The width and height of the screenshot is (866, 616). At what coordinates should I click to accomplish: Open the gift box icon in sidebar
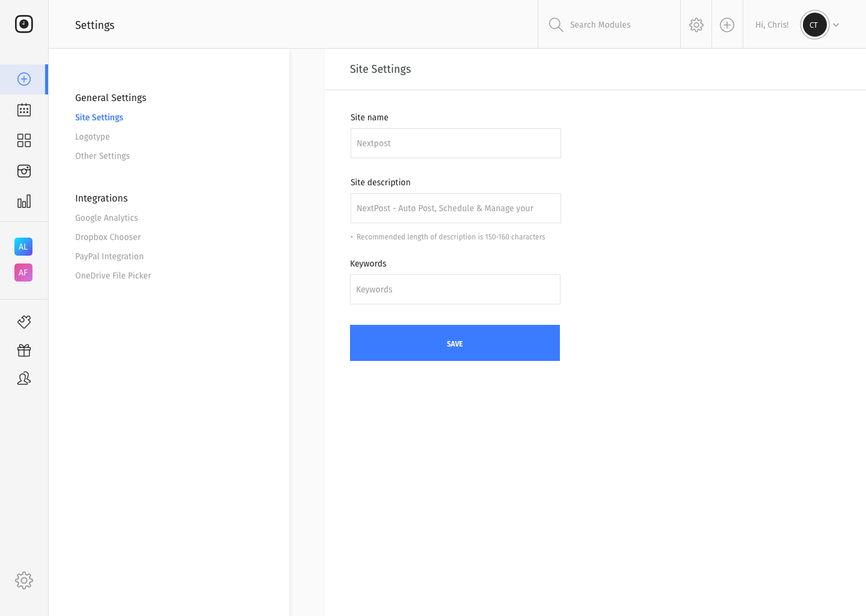click(x=24, y=350)
